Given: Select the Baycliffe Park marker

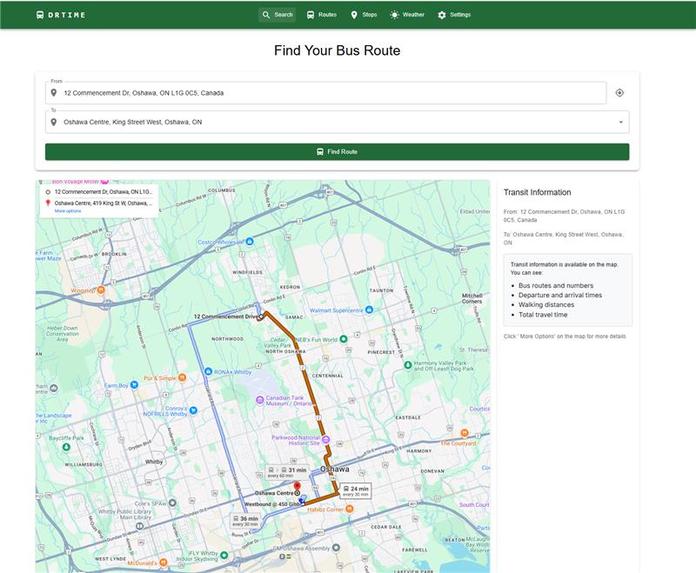Looking at the screenshot, I should click(x=66, y=447).
